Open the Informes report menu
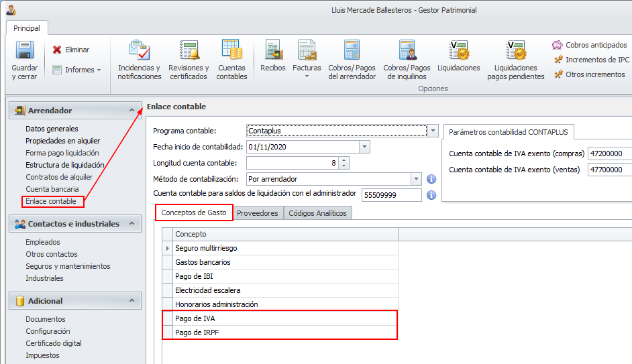This screenshot has width=632, height=364. pyautogui.click(x=76, y=70)
